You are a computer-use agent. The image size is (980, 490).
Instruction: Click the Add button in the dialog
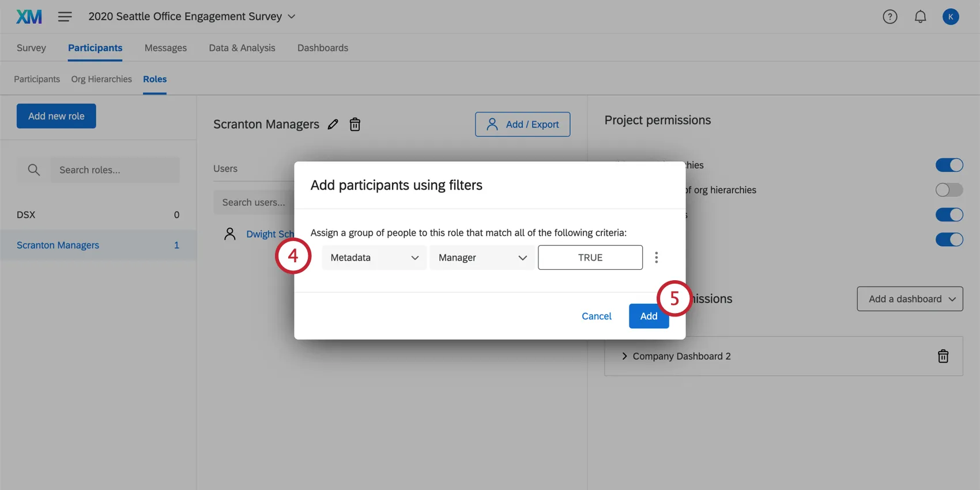(x=649, y=316)
